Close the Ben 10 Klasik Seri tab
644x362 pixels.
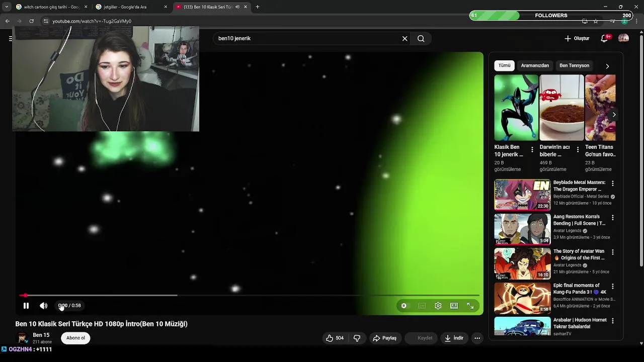coord(246,7)
